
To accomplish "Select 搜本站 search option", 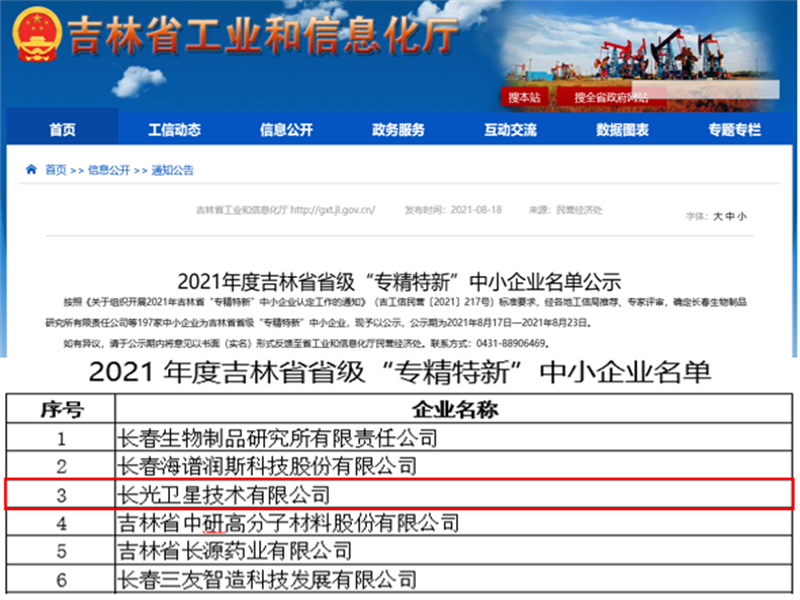I will coord(524,97).
